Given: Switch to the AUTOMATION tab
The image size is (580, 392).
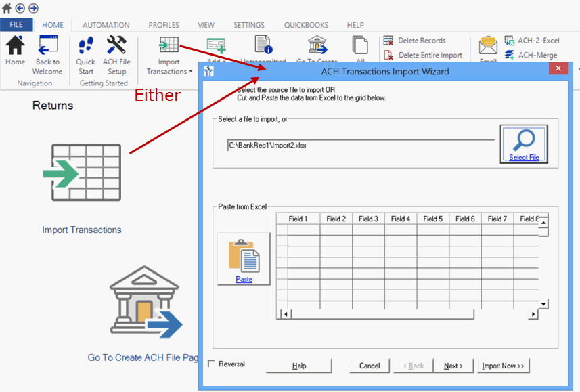Looking at the screenshot, I should [x=106, y=25].
